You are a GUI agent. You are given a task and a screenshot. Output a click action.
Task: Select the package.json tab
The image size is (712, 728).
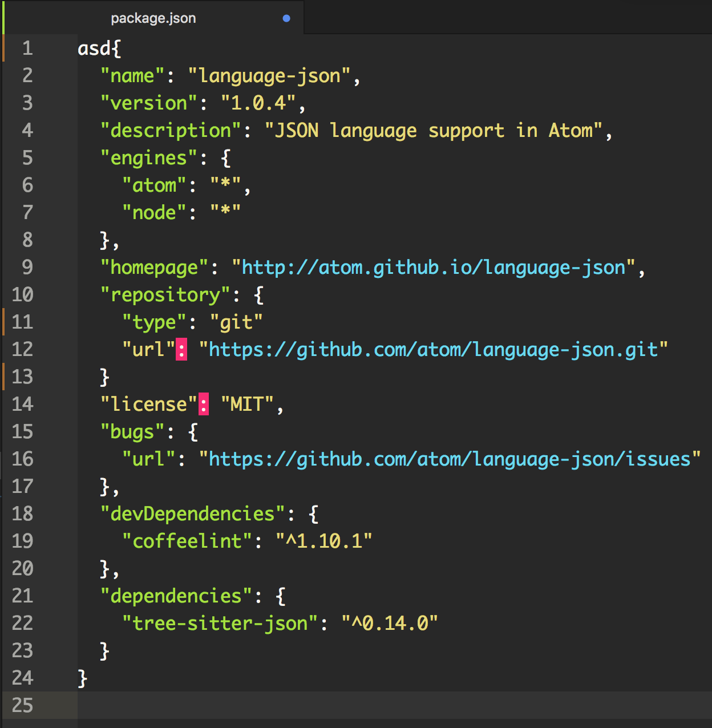(x=153, y=18)
